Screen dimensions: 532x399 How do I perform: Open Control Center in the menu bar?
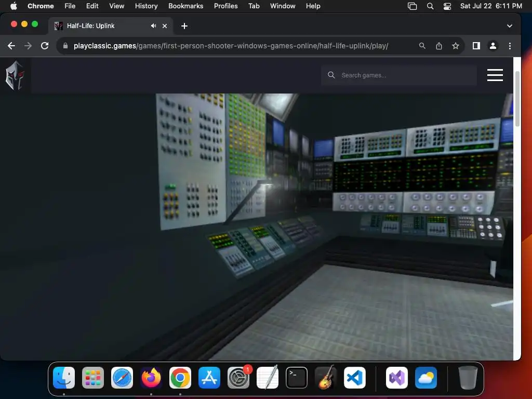click(x=447, y=6)
